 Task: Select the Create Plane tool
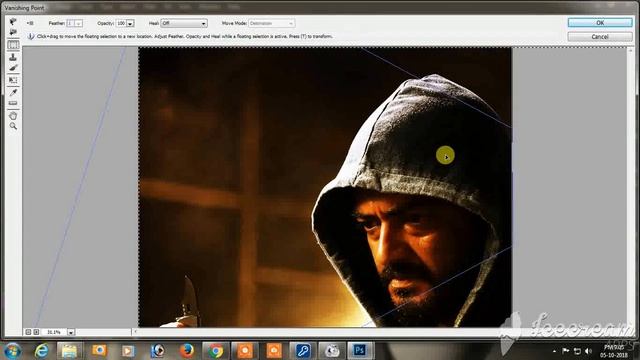[x=13, y=32]
